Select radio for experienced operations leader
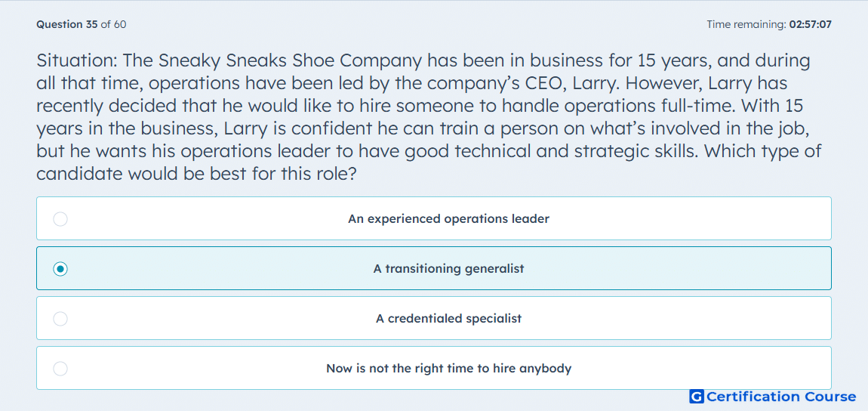 60,219
